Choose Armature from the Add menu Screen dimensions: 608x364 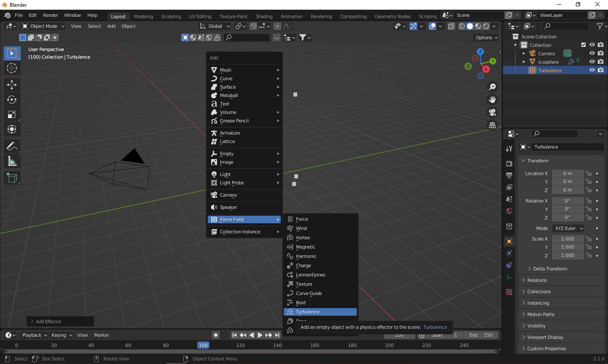click(x=245, y=133)
